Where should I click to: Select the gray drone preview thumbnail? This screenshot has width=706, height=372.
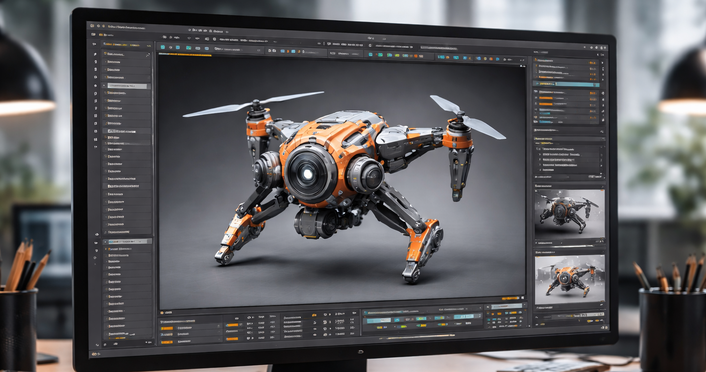pos(570,214)
